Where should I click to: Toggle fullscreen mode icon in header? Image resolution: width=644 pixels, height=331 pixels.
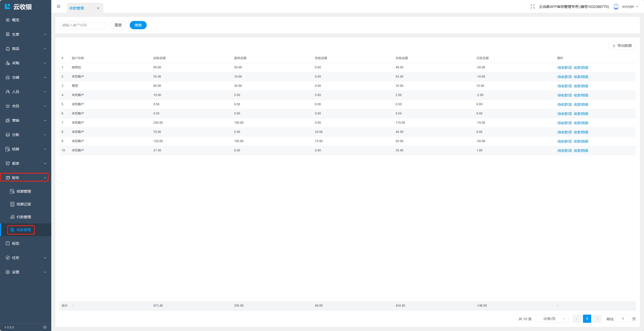point(532,7)
